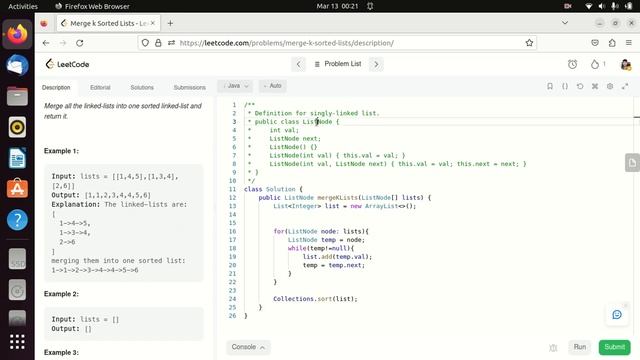This screenshot has width=640, height=360.
Task: Open the notes side panel icon
Action: coord(632,163)
